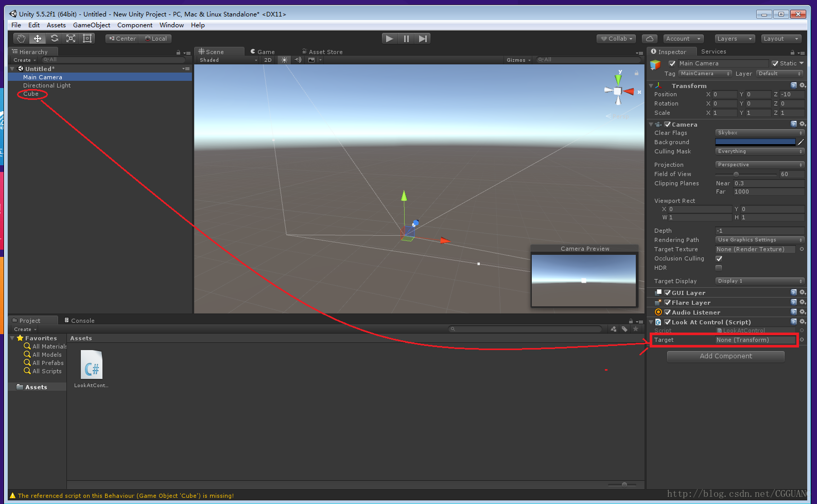Open Tag MainCamera dropdown
The image size is (817, 504).
pos(705,74)
